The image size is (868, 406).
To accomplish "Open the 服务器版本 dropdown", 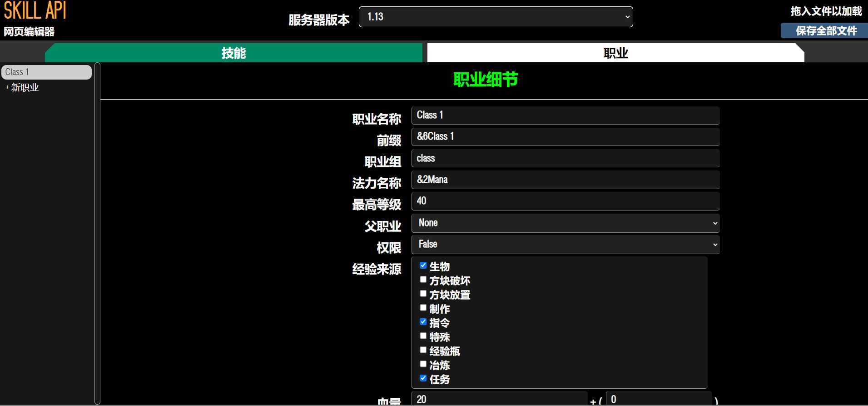I will pyautogui.click(x=495, y=17).
